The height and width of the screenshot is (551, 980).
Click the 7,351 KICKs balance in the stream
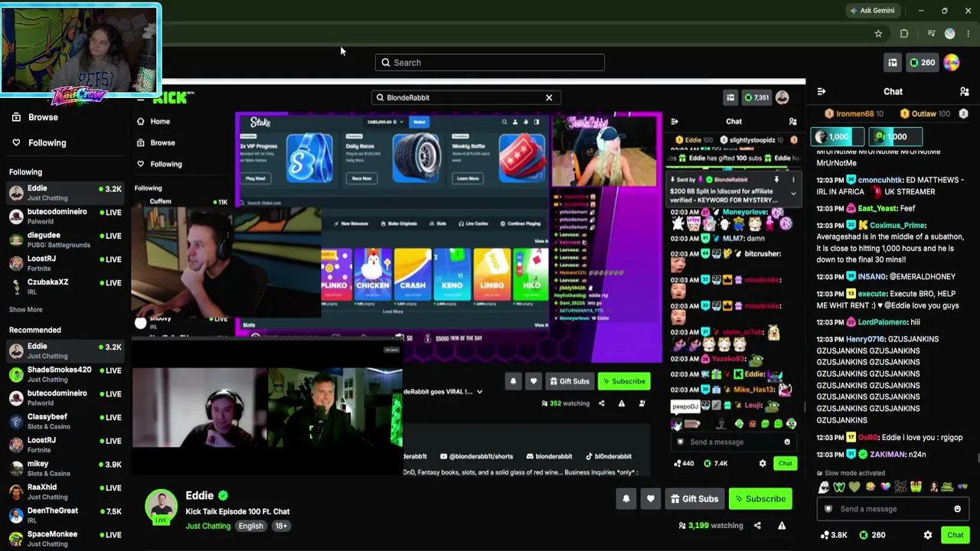pyautogui.click(x=758, y=98)
